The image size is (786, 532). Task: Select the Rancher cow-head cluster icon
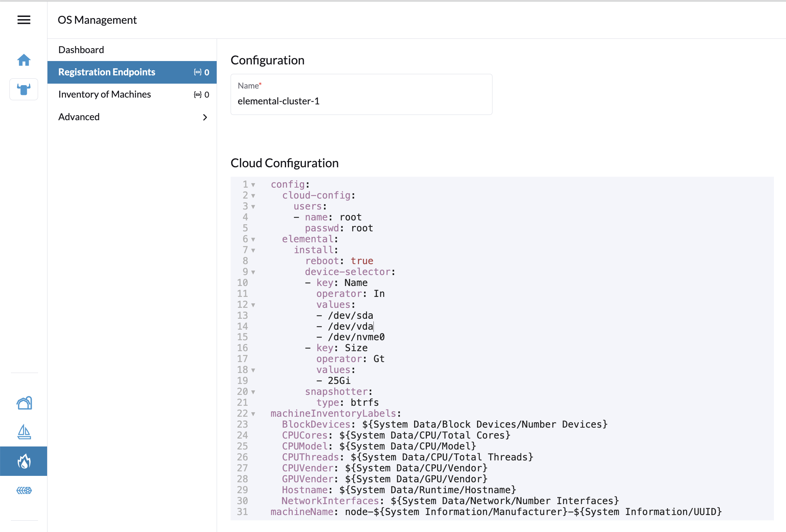coord(24,89)
